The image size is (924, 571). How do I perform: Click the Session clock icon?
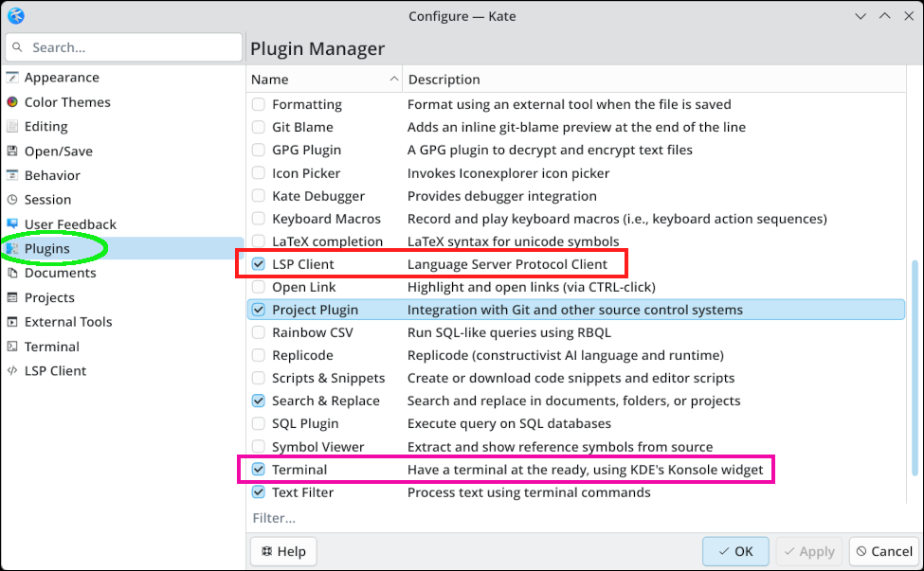11,200
